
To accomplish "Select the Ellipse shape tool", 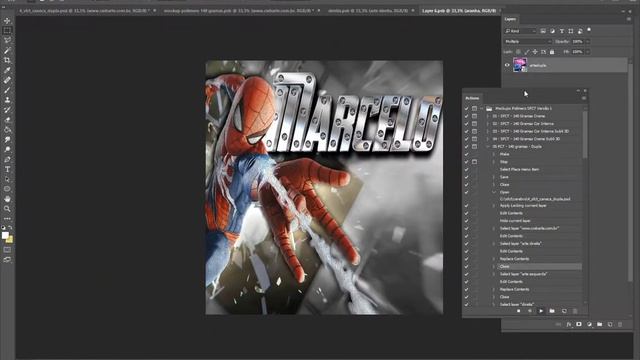I will point(7,189).
